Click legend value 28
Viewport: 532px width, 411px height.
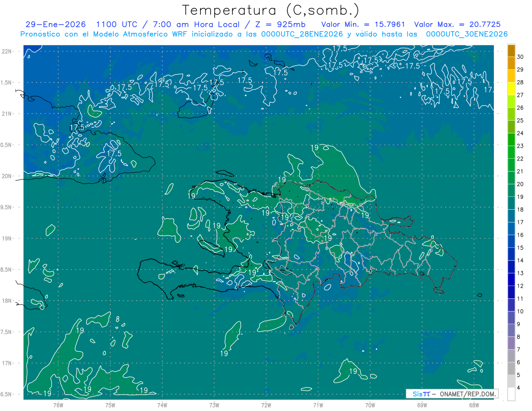(520, 82)
